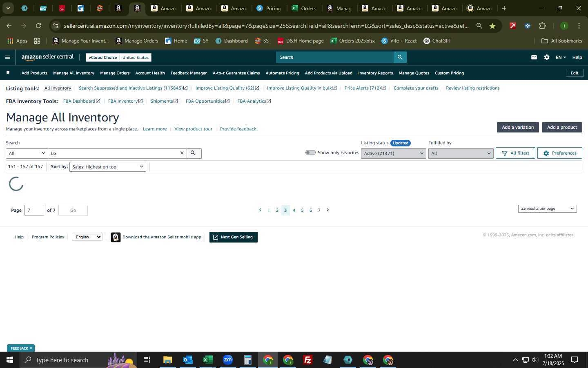Open the Seller Central hamburger menu
Image resolution: width=588 pixels, height=368 pixels.
tap(8, 57)
